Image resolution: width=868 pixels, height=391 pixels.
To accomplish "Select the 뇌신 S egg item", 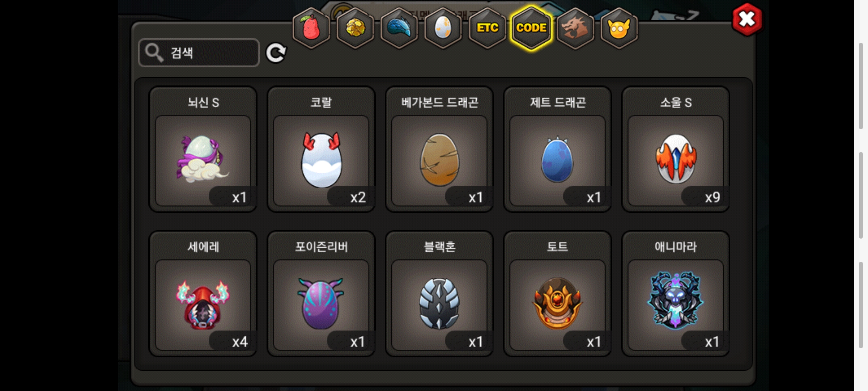I will pyautogui.click(x=203, y=149).
